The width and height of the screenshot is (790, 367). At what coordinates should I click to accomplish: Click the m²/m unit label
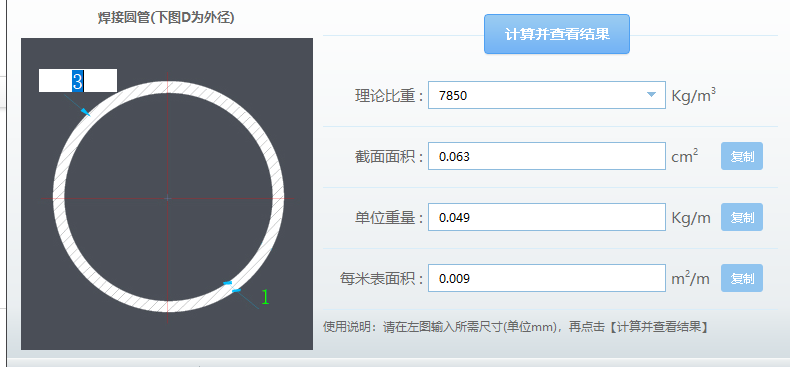point(690,278)
